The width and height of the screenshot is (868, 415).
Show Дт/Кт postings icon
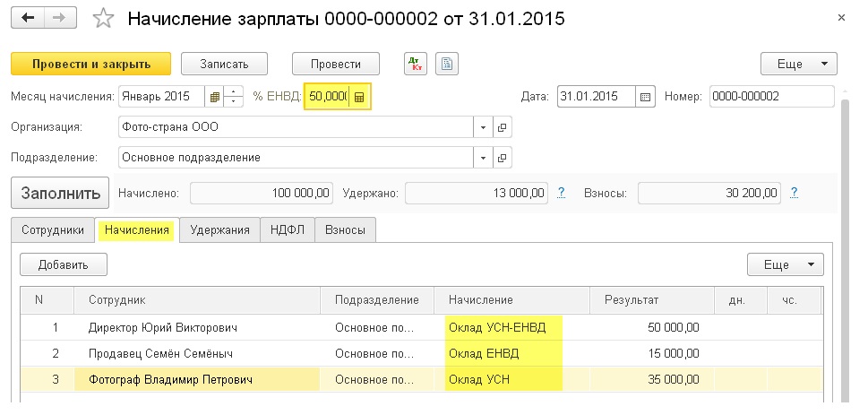click(x=415, y=65)
